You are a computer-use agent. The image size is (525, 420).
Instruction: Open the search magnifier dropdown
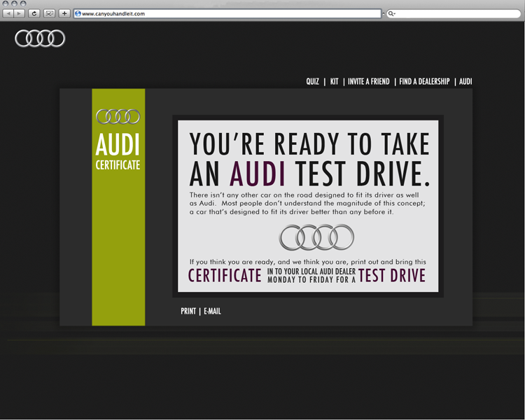point(391,14)
